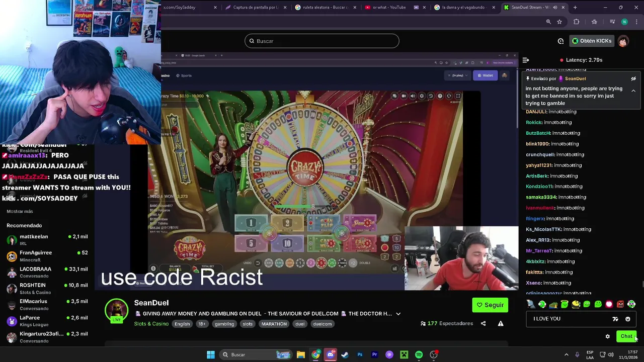Select the MARATHON tag
The width and height of the screenshot is (644, 362).
coord(274,324)
